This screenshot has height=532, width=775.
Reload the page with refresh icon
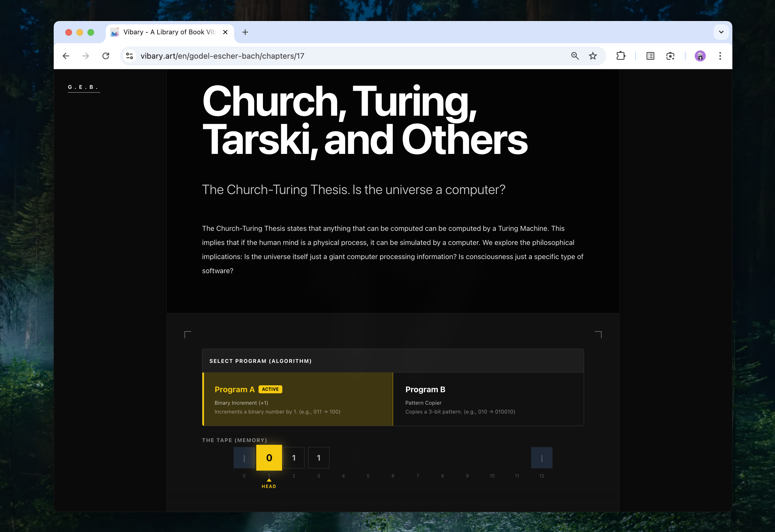click(x=106, y=56)
